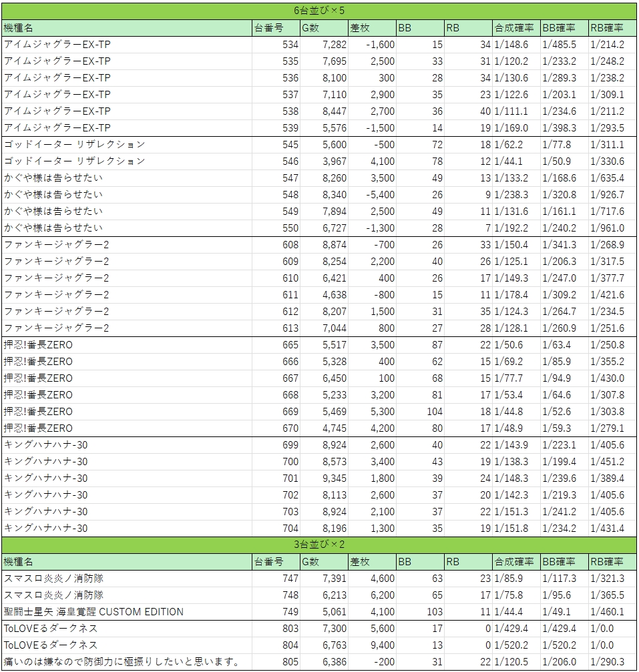
Task: Select RB probability 1/430.0
Action: point(612,379)
